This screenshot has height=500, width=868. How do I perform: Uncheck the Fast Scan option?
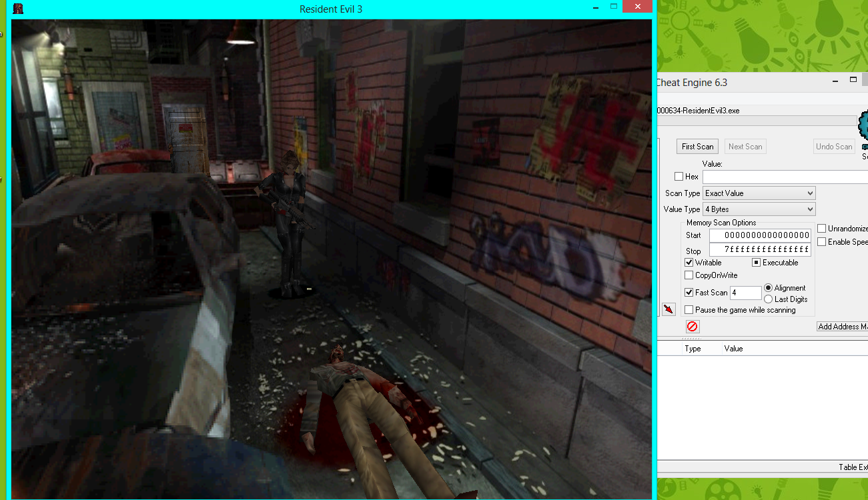click(689, 292)
